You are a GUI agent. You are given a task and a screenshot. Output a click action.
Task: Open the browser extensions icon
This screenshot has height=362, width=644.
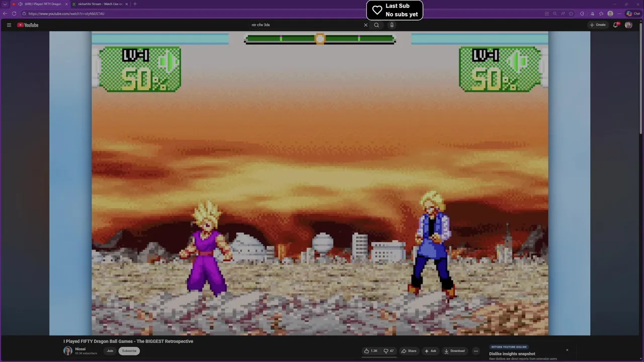click(582, 14)
